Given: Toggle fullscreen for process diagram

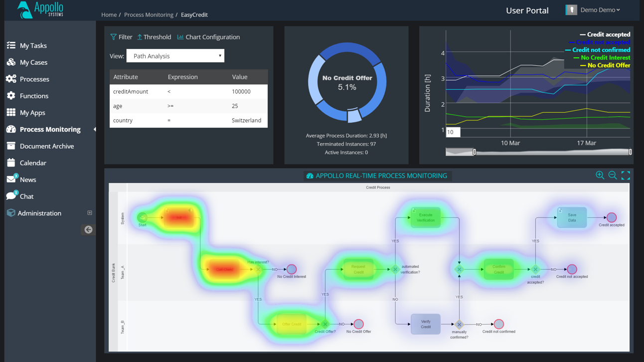Looking at the screenshot, I should (626, 175).
